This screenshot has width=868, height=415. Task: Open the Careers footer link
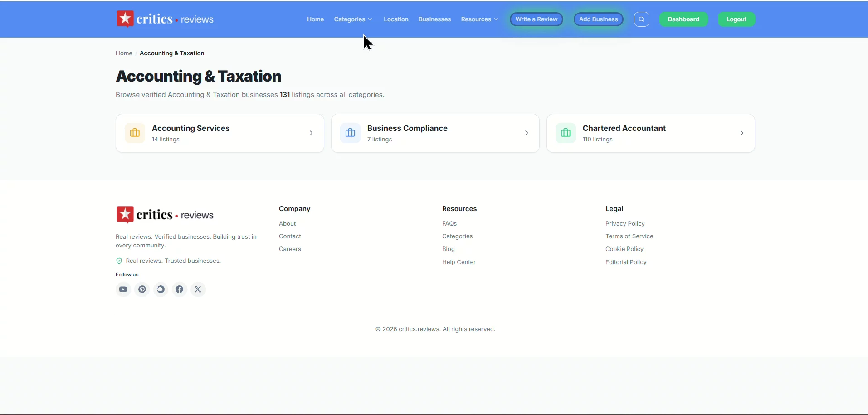[290, 249]
